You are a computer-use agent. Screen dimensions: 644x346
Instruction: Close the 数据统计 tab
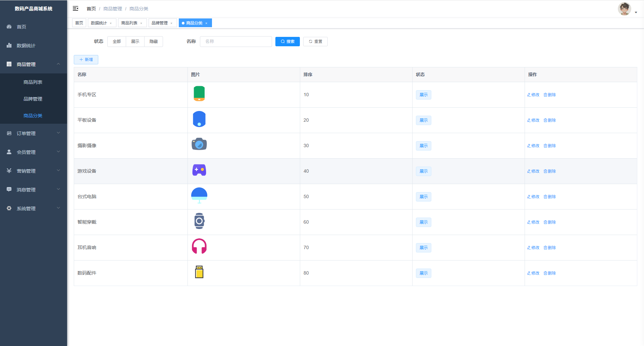point(111,23)
